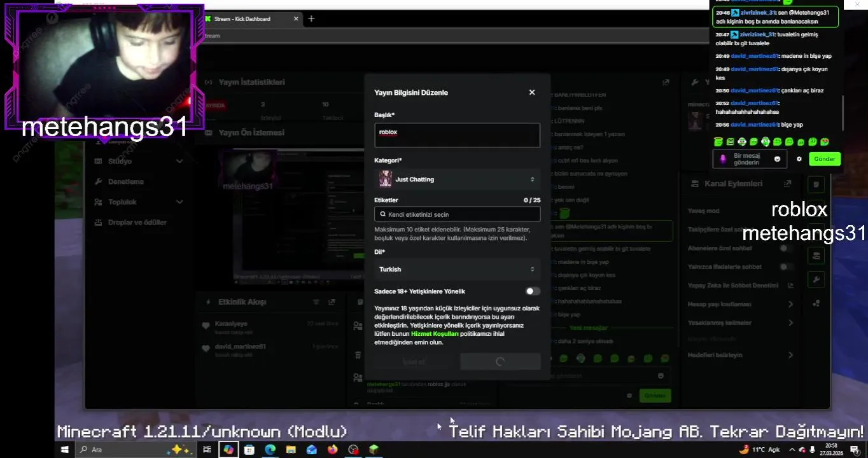Pick the first green halo emote
This screenshot has width=868, height=458.
pos(718,142)
